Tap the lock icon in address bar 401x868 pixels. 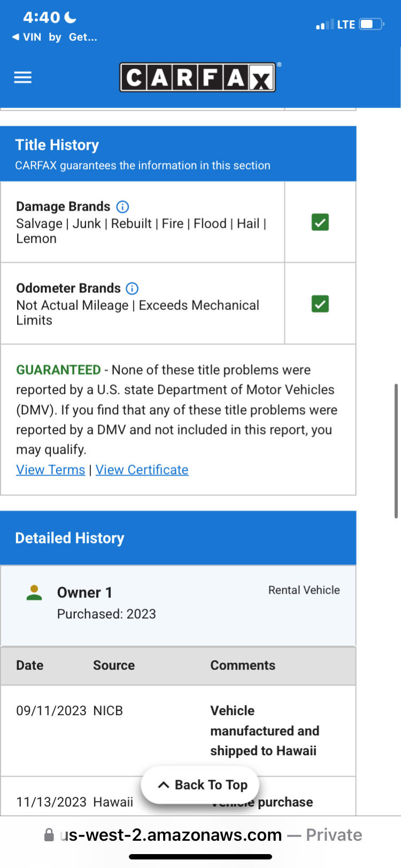pos(49,834)
